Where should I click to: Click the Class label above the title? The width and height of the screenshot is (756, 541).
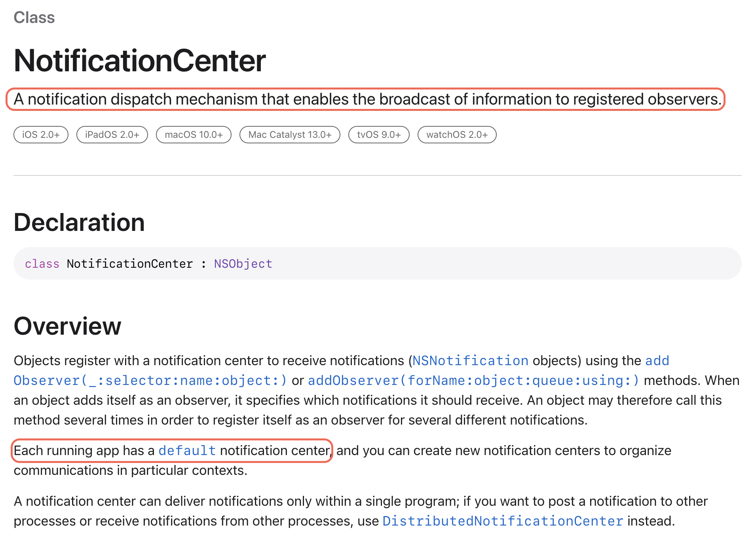pos(34,17)
